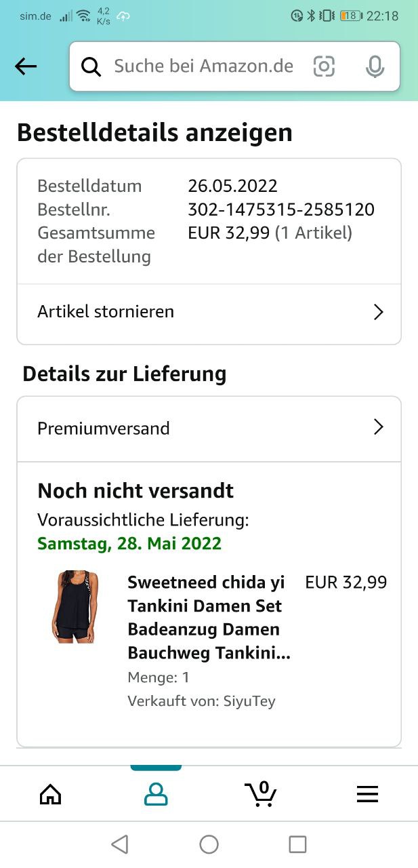
Task: Open camera scan search icon
Action: pyautogui.click(x=324, y=66)
